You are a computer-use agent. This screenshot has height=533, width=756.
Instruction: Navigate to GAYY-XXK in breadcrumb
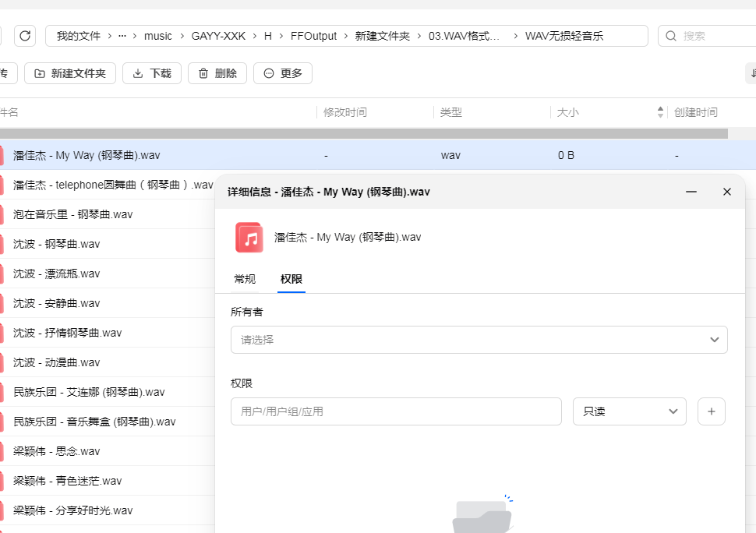coord(218,36)
